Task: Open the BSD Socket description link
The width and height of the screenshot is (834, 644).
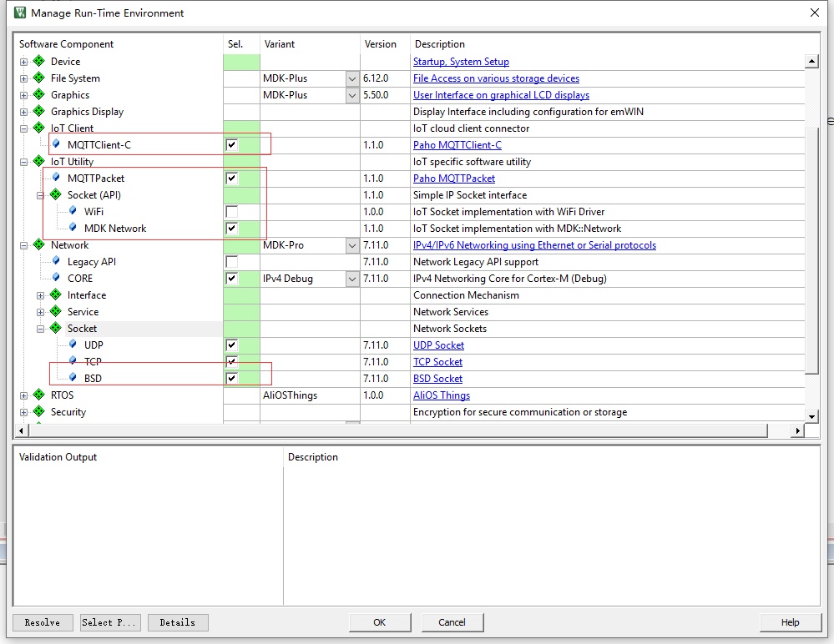Action: [x=437, y=379]
